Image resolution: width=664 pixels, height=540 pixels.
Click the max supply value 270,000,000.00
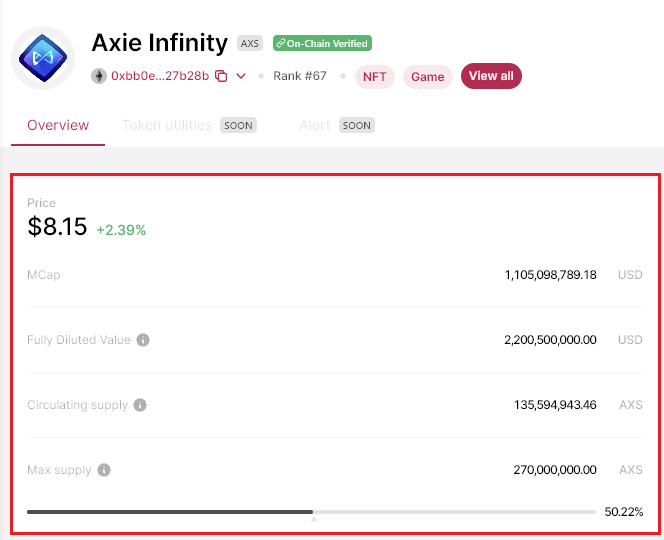point(555,470)
